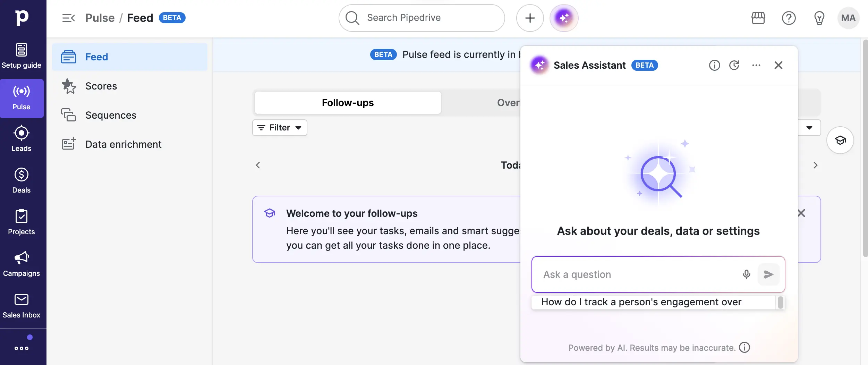The image size is (868, 365).
Task: Go to Deals using the sidebar icon
Action: (x=22, y=180)
